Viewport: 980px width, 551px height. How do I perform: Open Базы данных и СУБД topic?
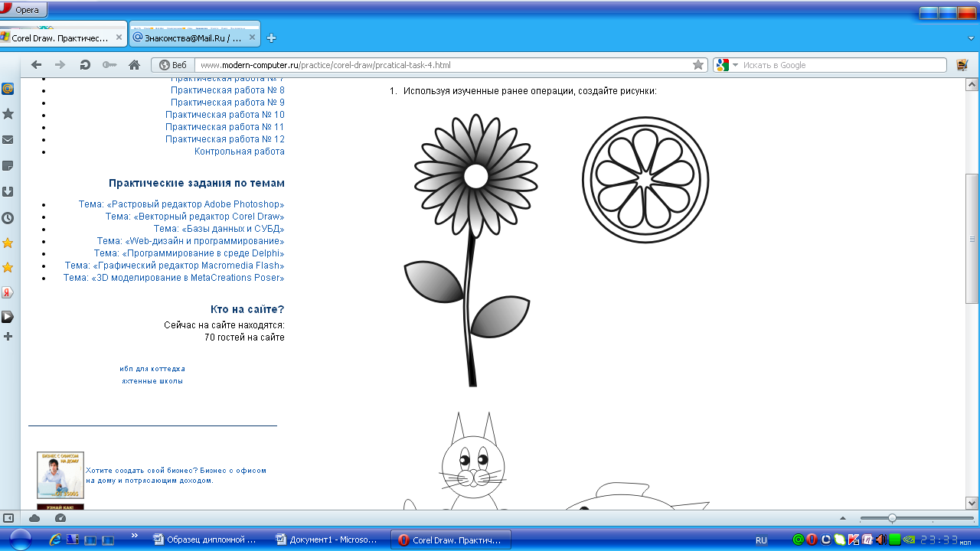point(219,229)
